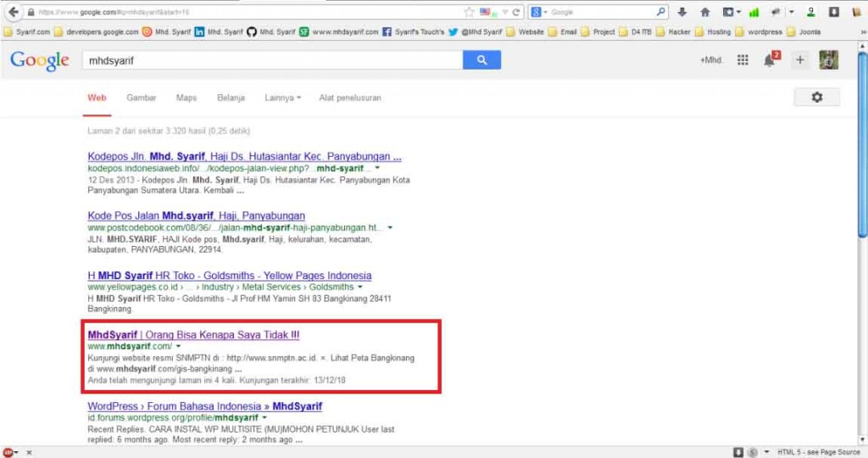Open H MHD Syarif HR Toko result

point(229,276)
